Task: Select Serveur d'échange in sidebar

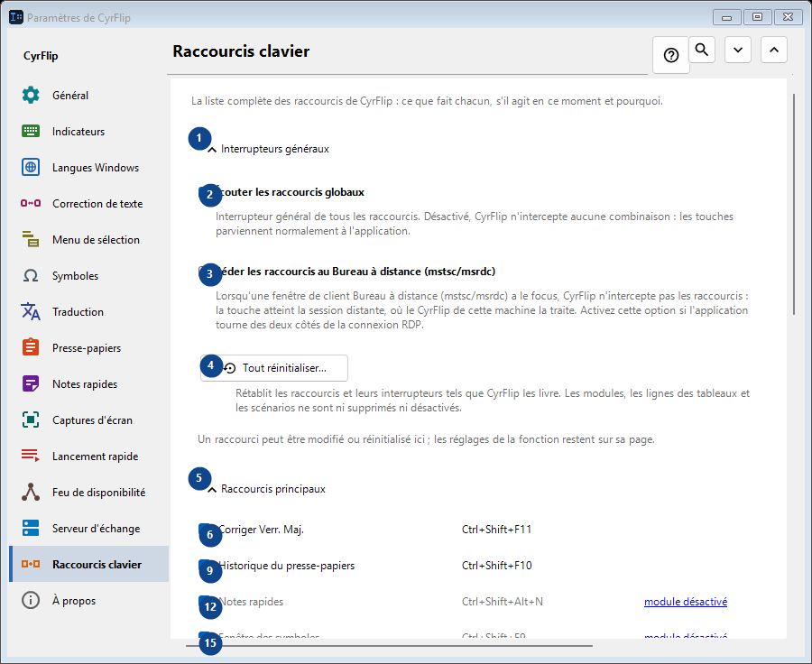Action: 89,529
